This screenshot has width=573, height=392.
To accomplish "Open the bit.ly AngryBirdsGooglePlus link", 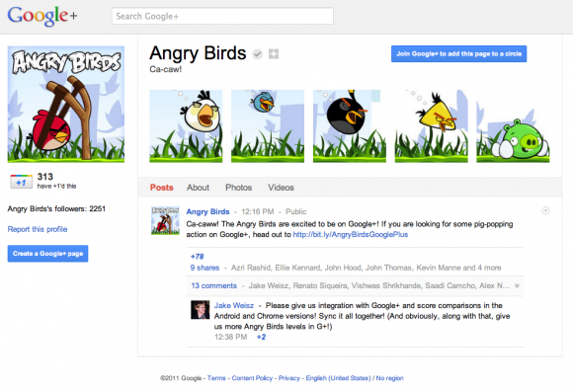I will point(351,235).
